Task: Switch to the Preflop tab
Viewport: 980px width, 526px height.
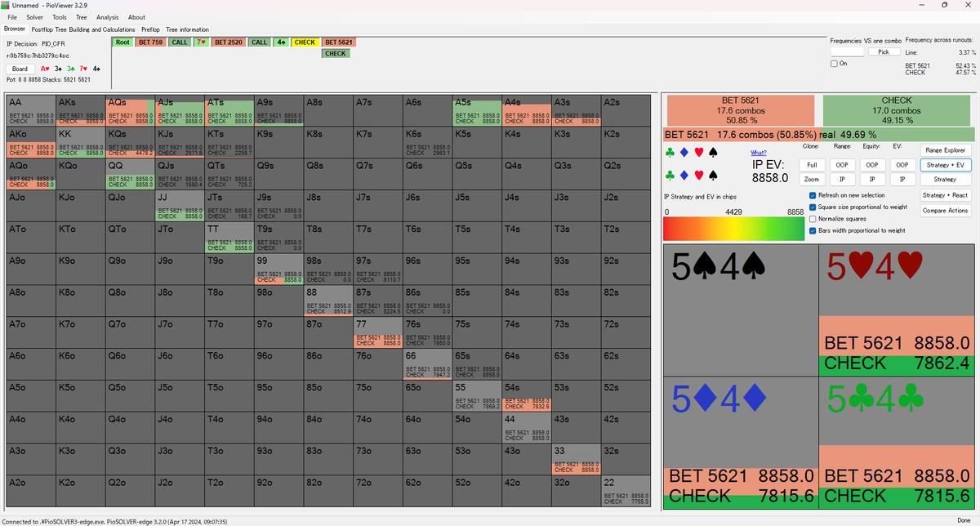Action: [x=150, y=29]
